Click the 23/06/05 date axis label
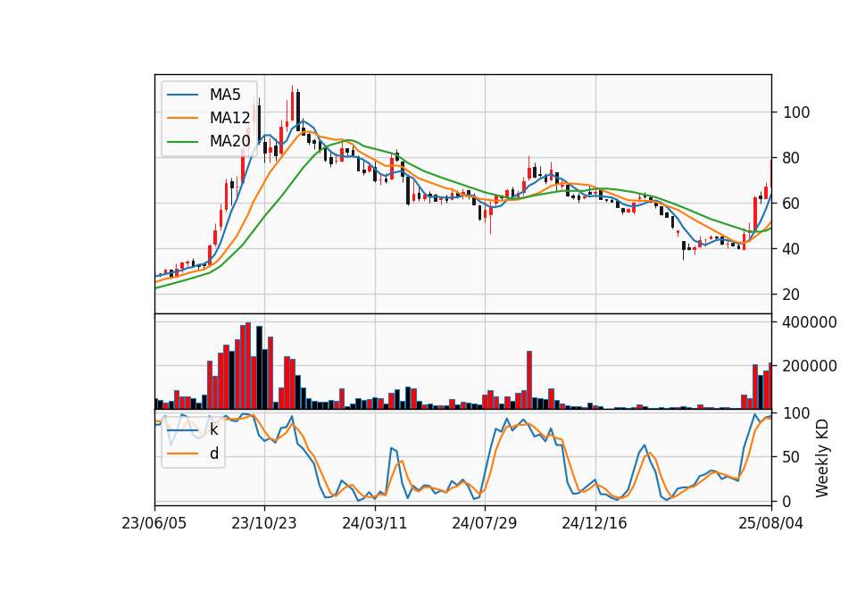The image size is (857, 616). pyautogui.click(x=154, y=524)
